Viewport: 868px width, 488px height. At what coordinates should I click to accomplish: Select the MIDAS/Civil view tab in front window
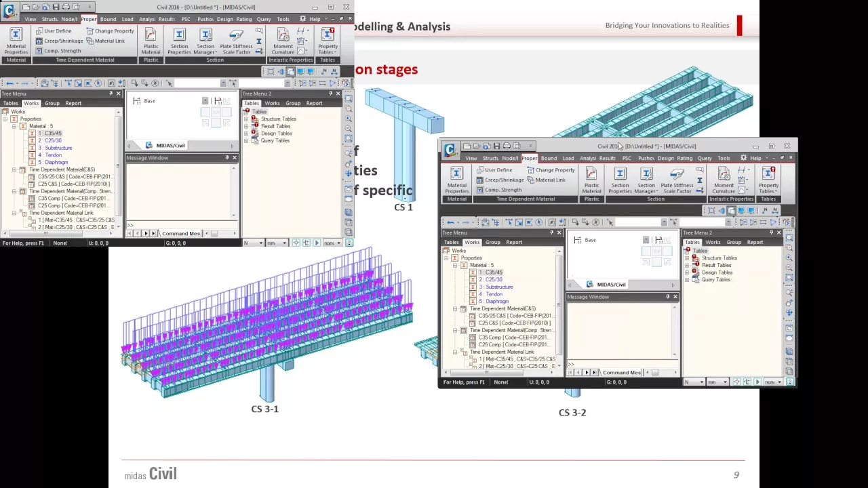[x=606, y=285]
